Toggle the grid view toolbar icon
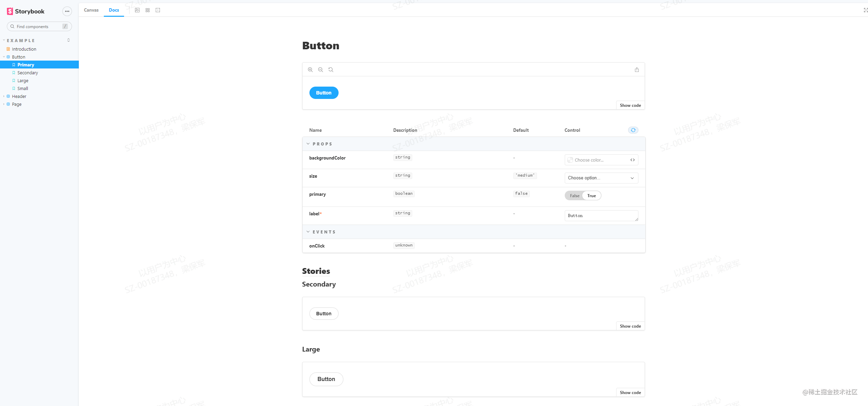The image size is (868, 406). (147, 10)
